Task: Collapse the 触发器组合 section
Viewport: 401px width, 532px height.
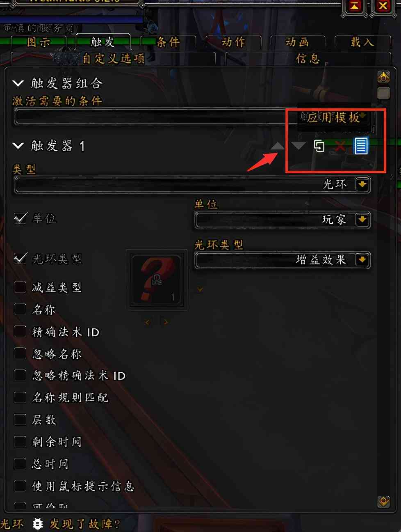Action: point(18,83)
